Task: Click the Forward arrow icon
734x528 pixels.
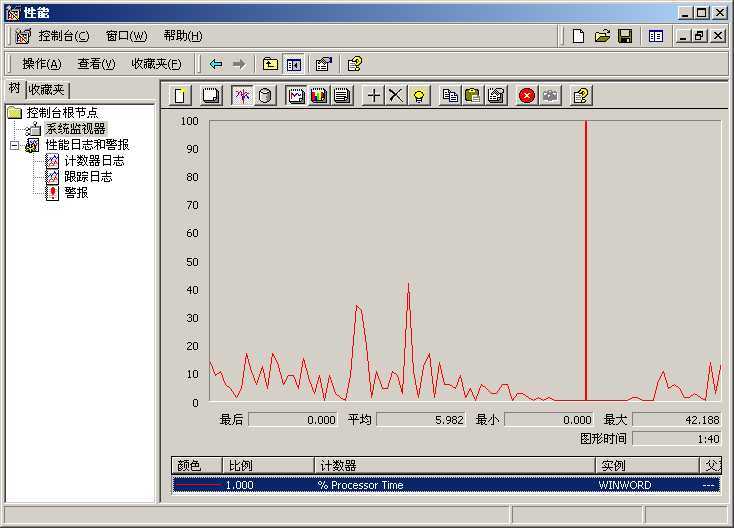Action: click(x=239, y=64)
